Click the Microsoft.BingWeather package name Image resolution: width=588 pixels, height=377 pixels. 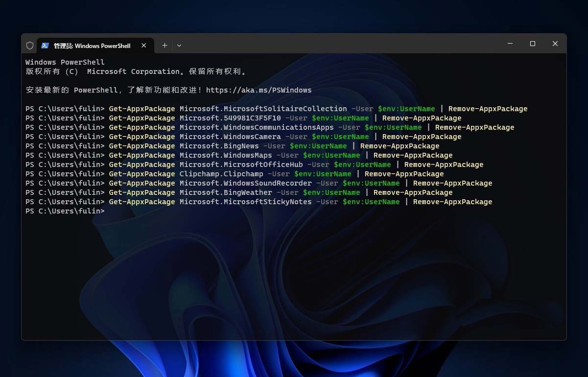[x=225, y=192]
